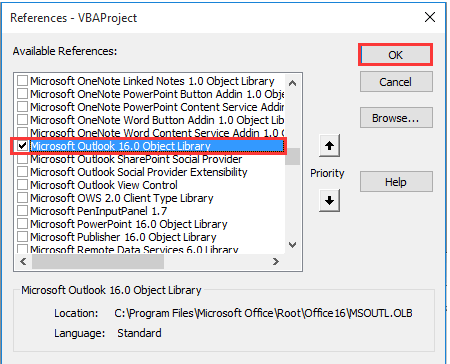Select Microsoft OneNote PowerPoint Button Addin row

157,94
